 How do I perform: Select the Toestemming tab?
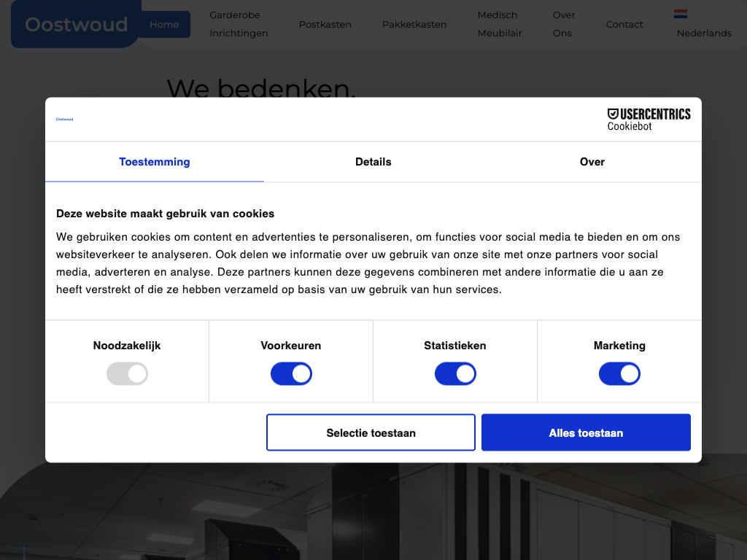click(155, 162)
